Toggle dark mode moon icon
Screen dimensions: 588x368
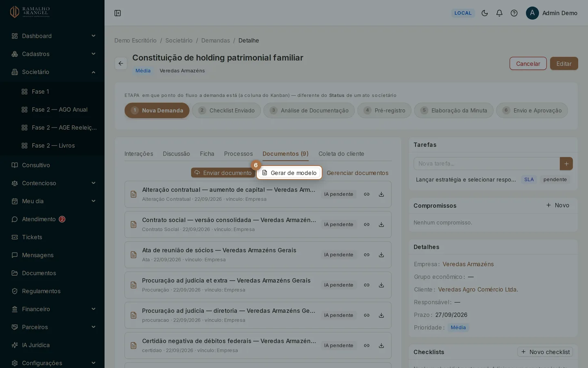pyautogui.click(x=485, y=13)
